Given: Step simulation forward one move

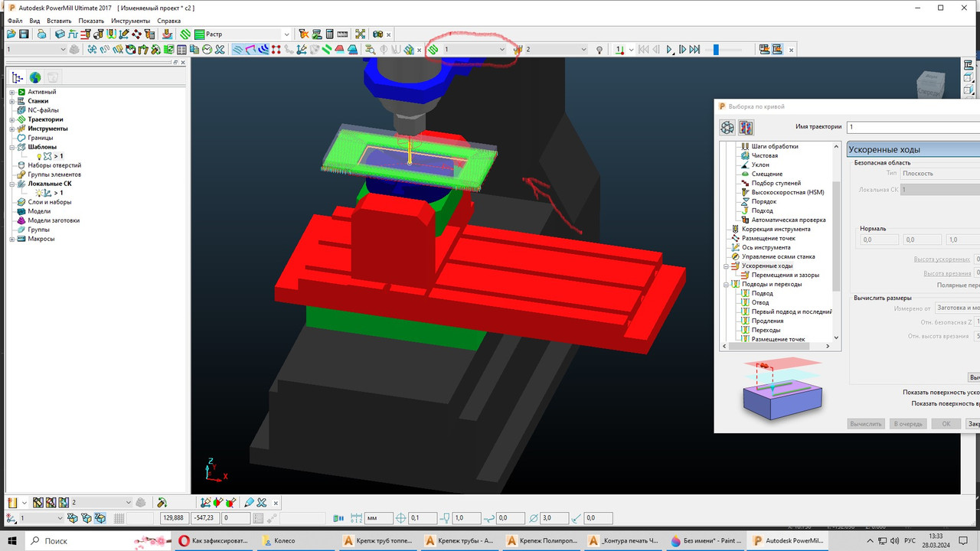Looking at the screenshot, I should click(x=683, y=49).
